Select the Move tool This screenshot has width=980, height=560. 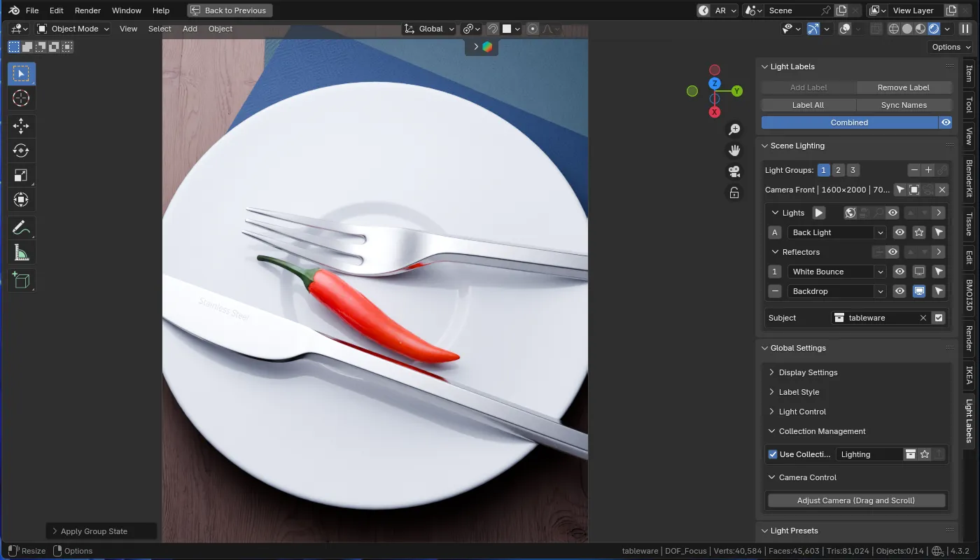(x=21, y=127)
